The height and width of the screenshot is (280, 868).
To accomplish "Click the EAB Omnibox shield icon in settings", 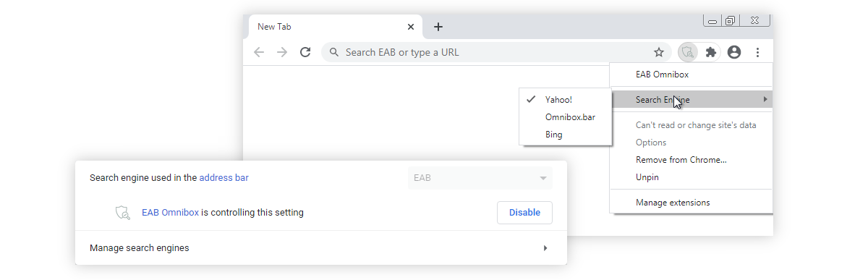I will pos(123,213).
